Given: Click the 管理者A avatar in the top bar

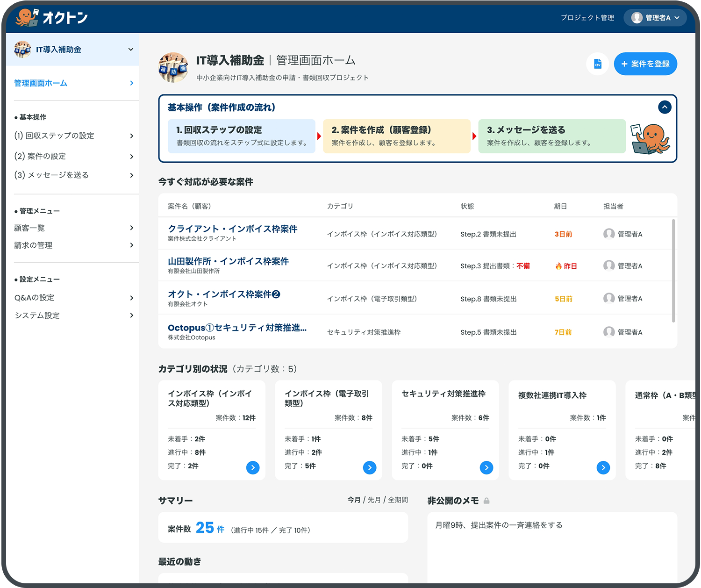Looking at the screenshot, I should point(636,18).
